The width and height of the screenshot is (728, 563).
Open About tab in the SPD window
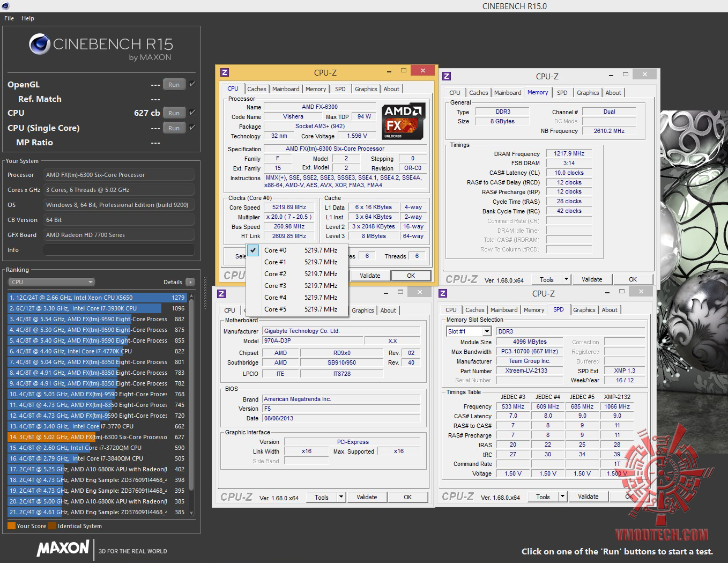click(x=610, y=310)
